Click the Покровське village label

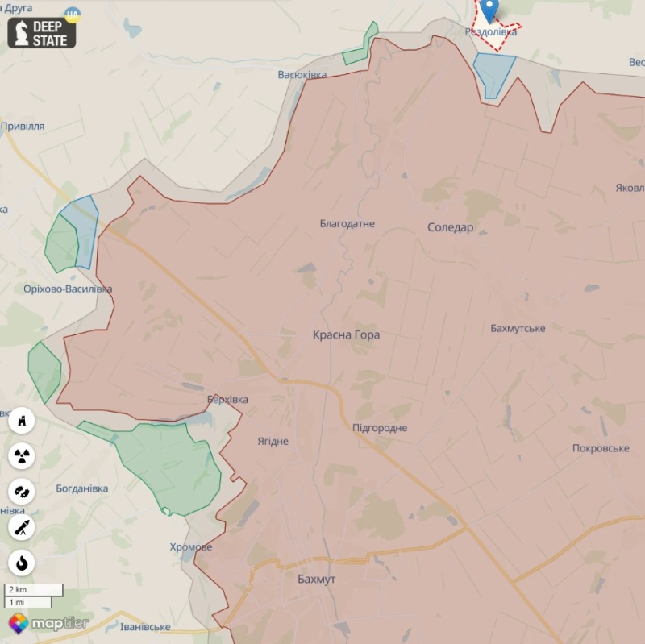click(x=600, y=448)
